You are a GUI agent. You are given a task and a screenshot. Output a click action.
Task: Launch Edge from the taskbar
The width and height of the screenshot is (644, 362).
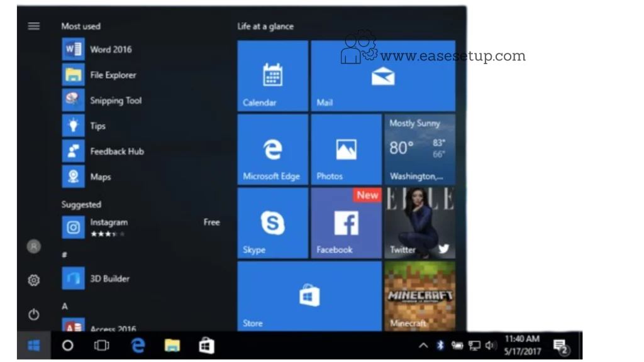click(138, 346)
